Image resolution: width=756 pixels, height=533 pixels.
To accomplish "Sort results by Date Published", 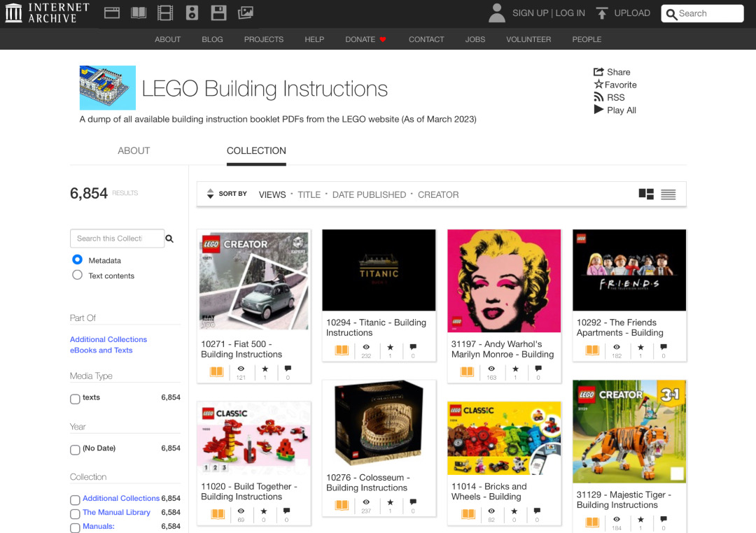I will pos(369,194).
